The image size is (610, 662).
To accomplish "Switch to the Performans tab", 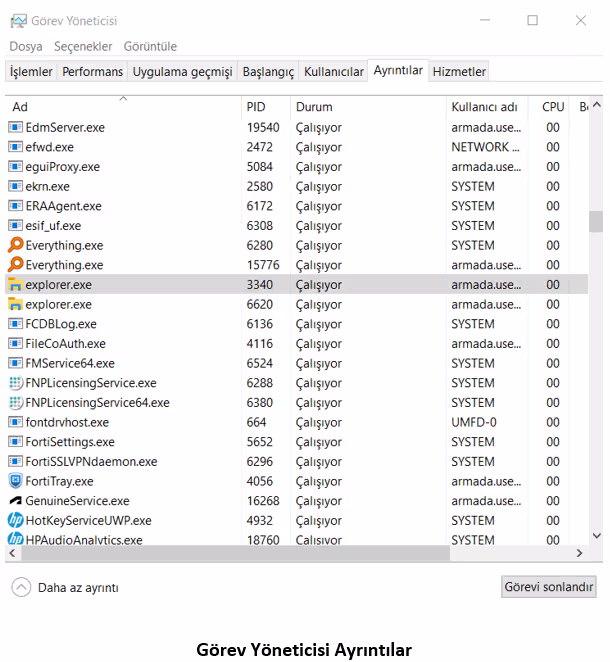I will pos(92,71).
